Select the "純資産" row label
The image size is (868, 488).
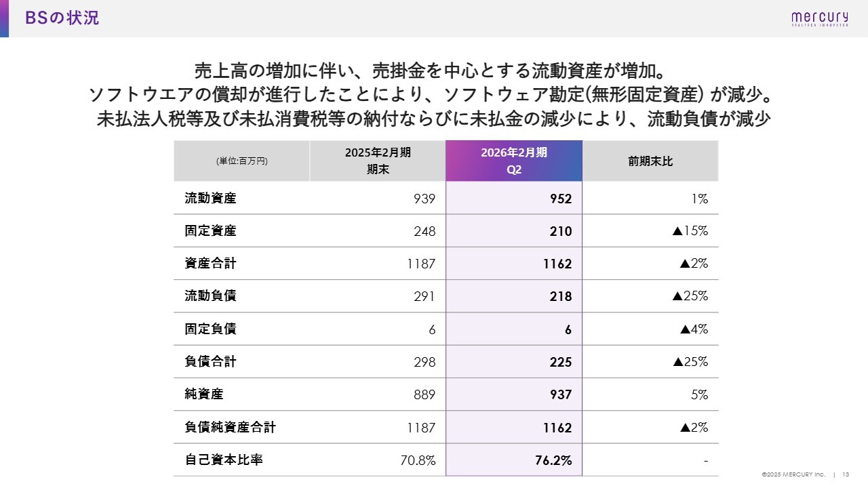(x=203, y=394)
